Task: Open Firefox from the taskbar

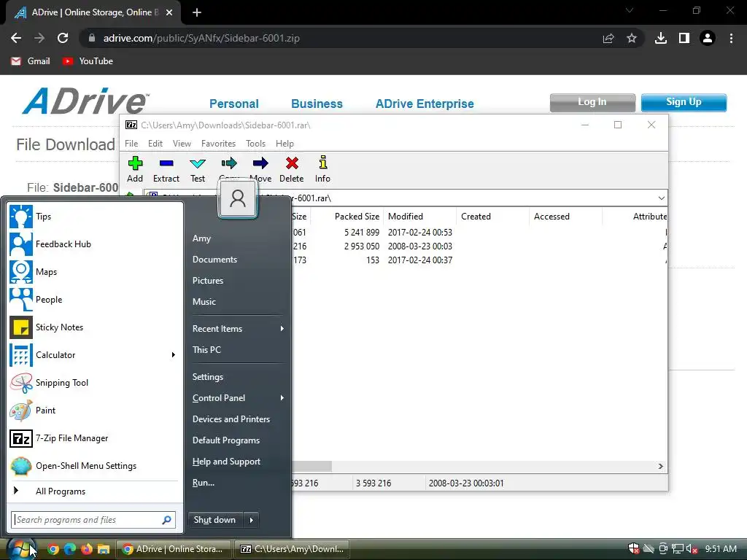Action: click(87, 549)
